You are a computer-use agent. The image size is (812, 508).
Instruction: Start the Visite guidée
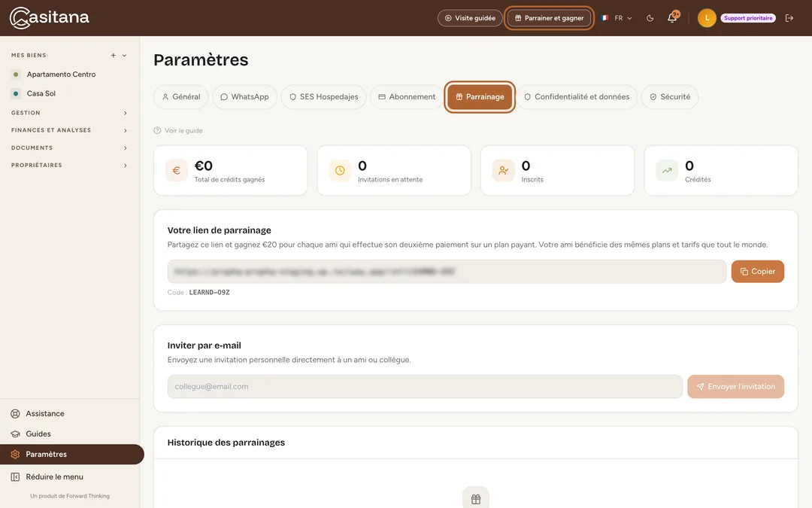(470, 18)
